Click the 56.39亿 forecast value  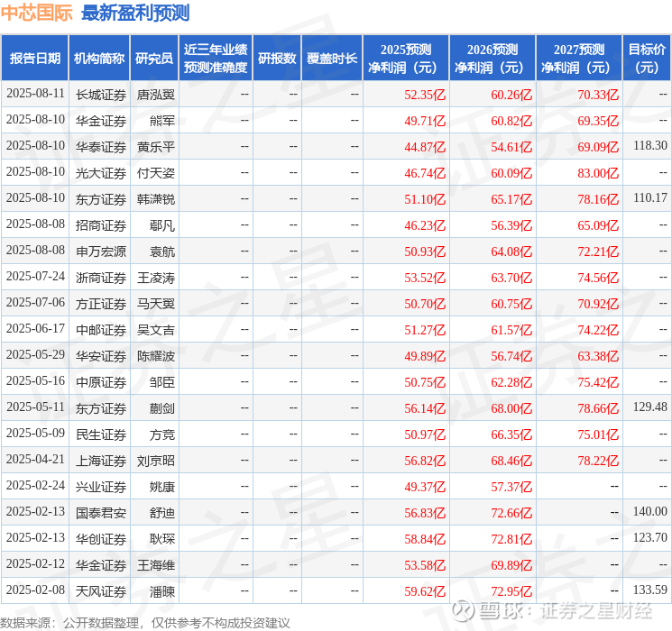tap(511, 225)
